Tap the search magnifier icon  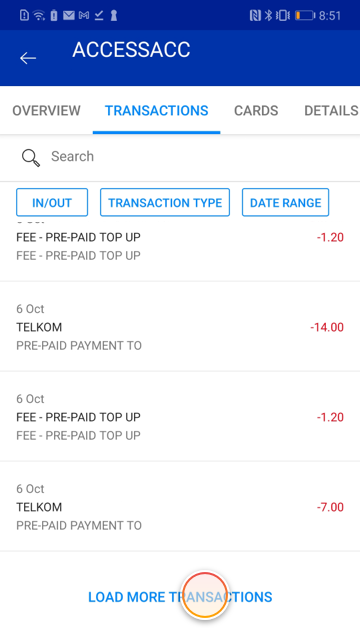(31, 158)
